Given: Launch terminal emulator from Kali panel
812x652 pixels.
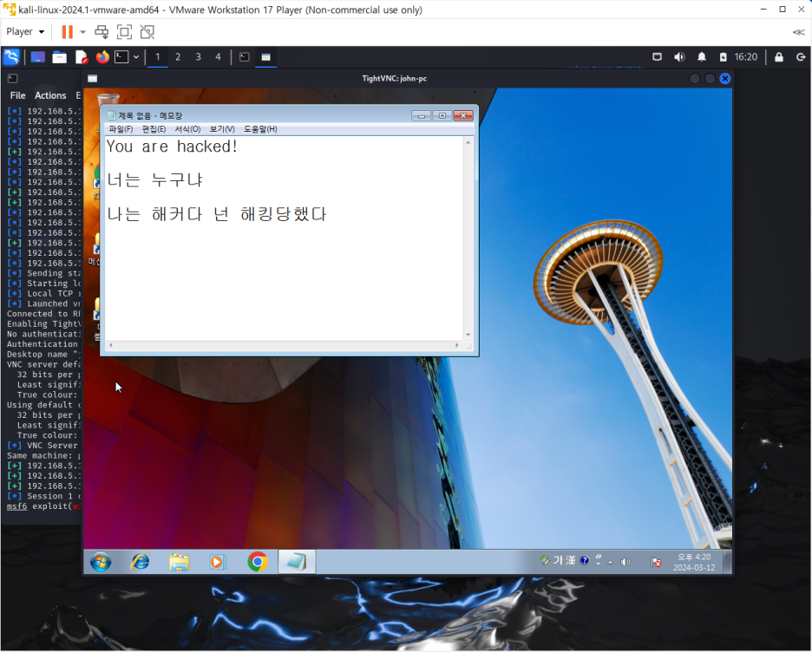Looking at the screenshot, I should (x=121, y=57).
